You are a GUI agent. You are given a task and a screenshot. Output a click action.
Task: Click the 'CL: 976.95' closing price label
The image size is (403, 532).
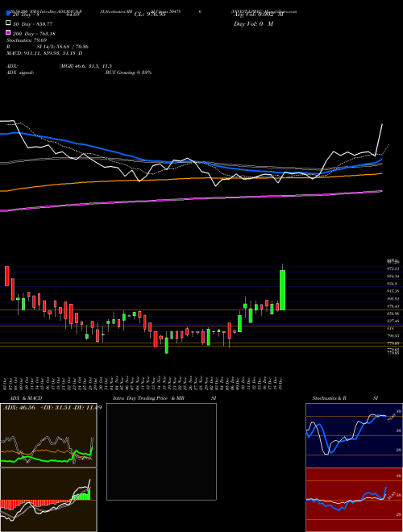click(x=150, y=15)
